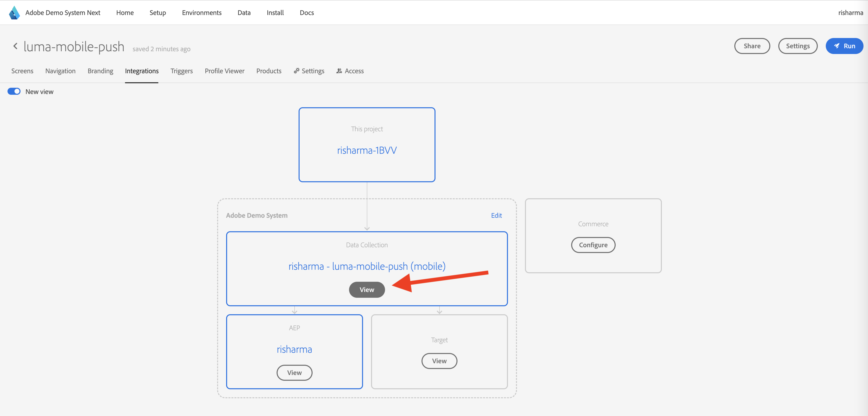Screen dimensions: 868x416
Task: Click the Share button
Action: click(x=752, y=46)
